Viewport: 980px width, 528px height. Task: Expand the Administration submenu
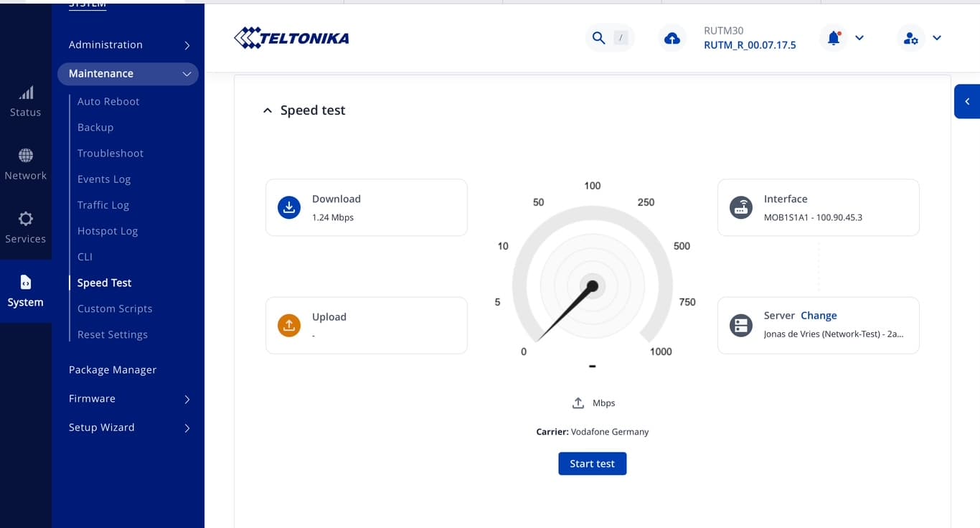click(x=187, y=45)
